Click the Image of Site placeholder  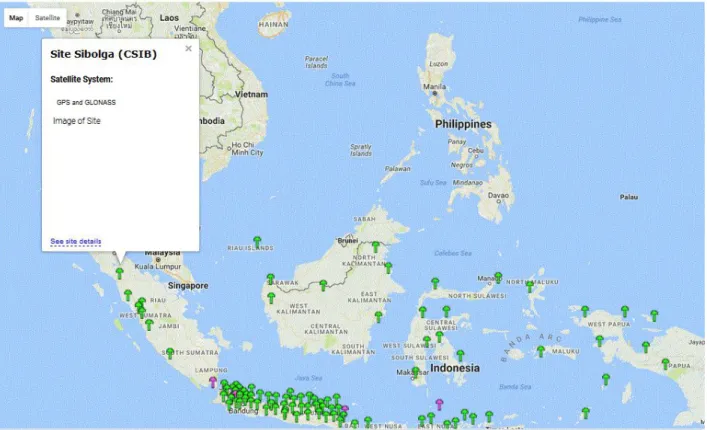pos(77,121)
